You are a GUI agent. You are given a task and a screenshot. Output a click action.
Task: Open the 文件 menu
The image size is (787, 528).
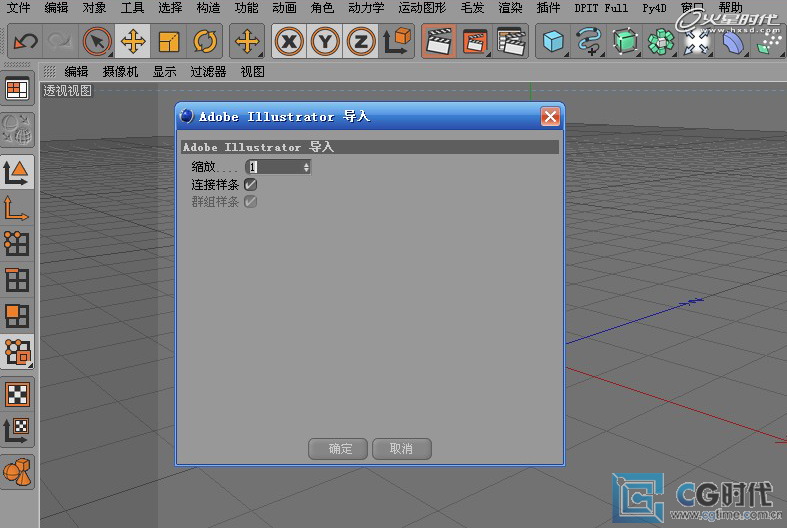(x=18, y=8)
